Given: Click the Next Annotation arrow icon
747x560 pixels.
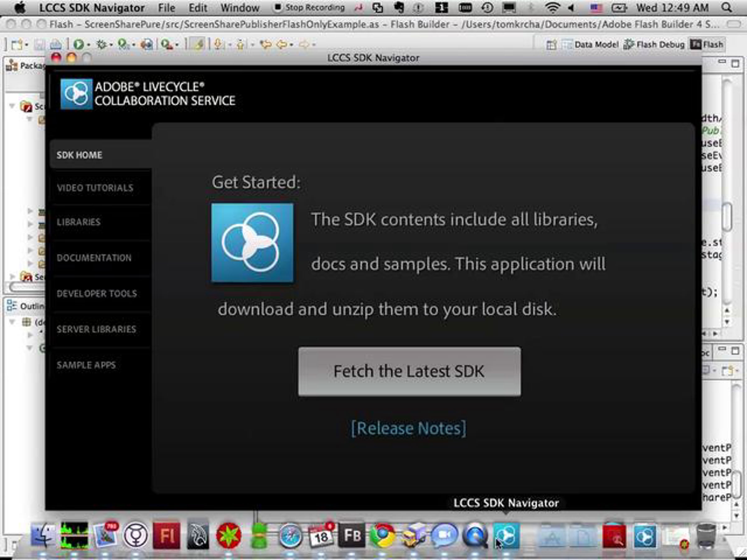Looking at the screenshot, I should pos(218,44).
